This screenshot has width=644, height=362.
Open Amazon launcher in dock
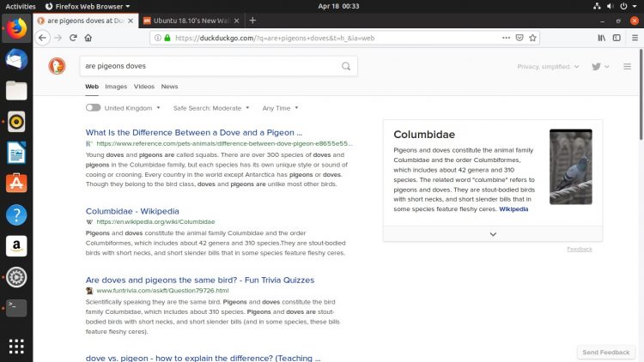[x=16, y=246]
